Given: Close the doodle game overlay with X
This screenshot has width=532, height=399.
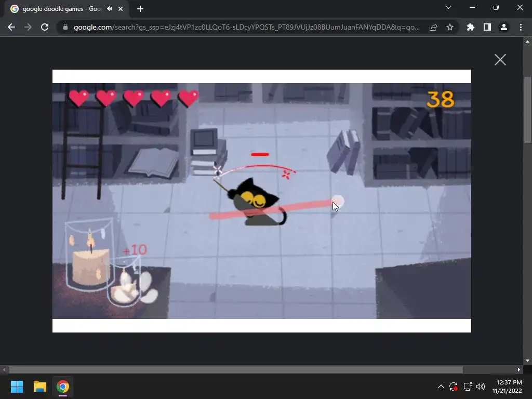Looking at the screenshot, I should tap(500, 60).
